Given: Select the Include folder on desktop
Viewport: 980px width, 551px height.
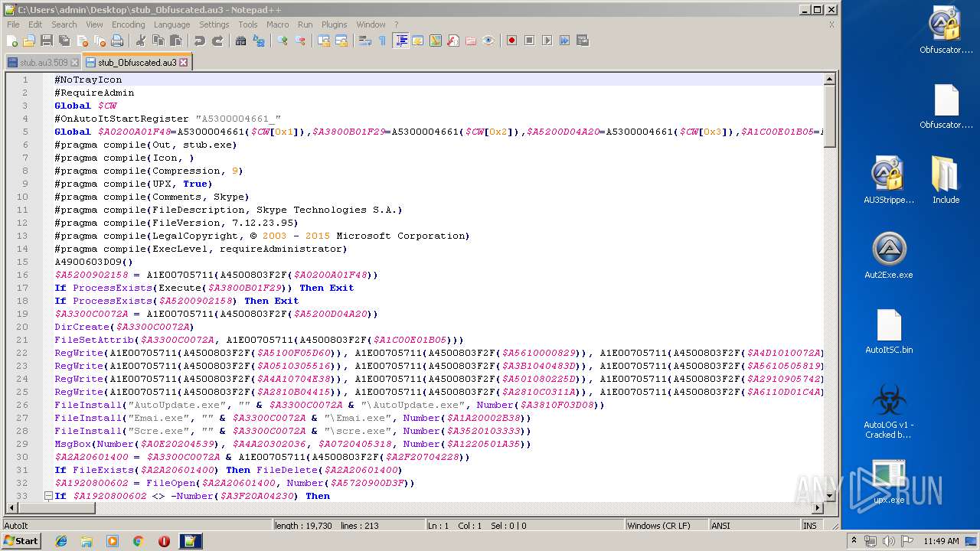Looking at the screenshot, I should (x=946, y=181).
